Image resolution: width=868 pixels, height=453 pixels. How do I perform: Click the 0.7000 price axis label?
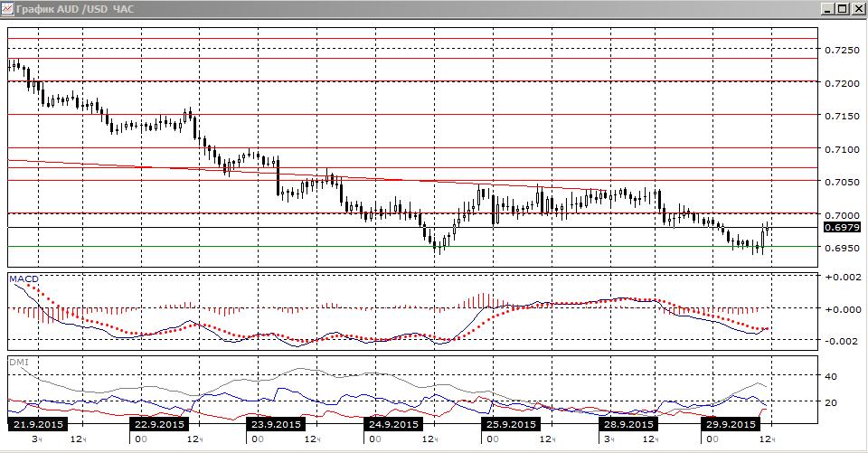842,215
